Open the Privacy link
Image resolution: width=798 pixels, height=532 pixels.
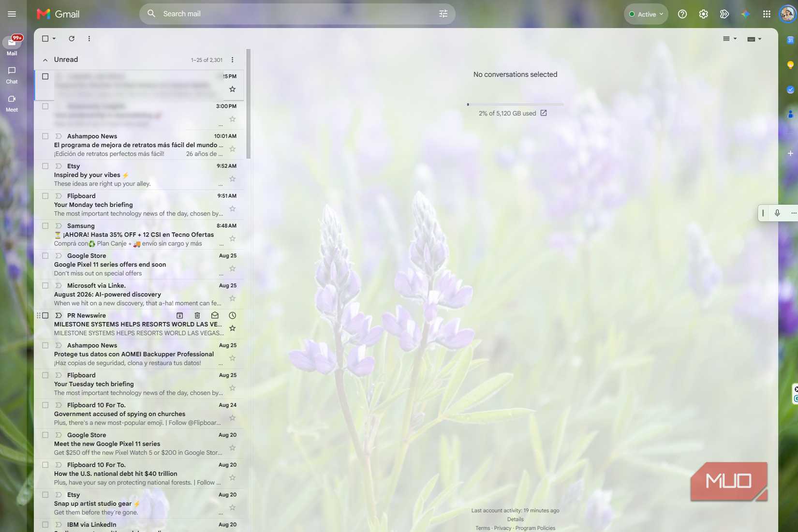click(x=502, y=528)
